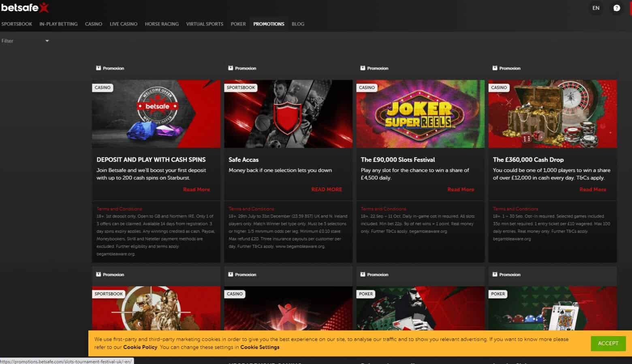Navigate to Virtual Sports
Screen dimensions: 632x364
pos(205,24)
